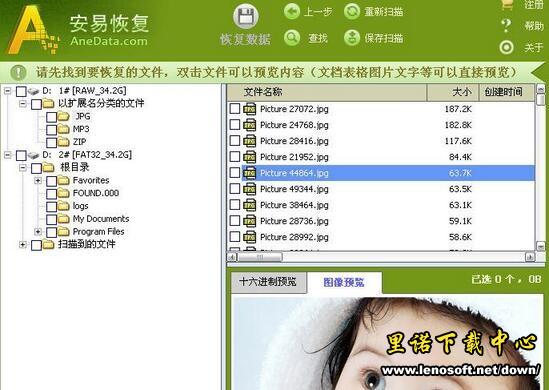
Task: Click the file list scroll-down arrow
Action: 541,246
